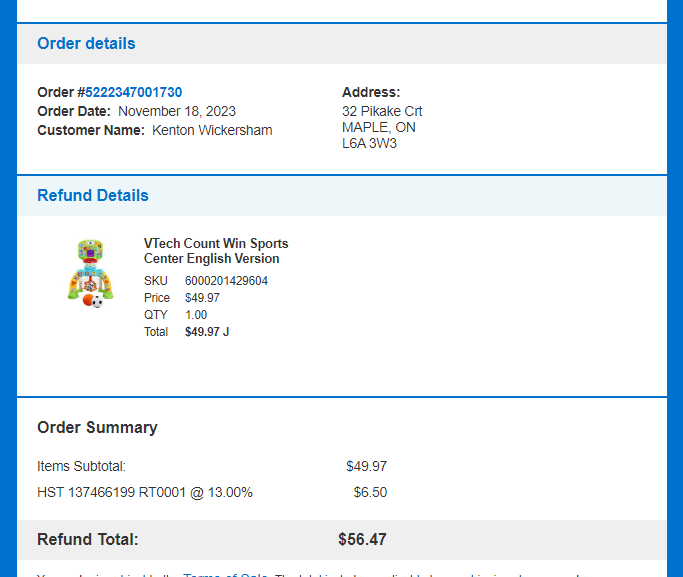Click the SKU number 6000201429604
Image resolution: width=683 pixels, height=577 pixels.
pyautogui.click(x=226, y=281)
